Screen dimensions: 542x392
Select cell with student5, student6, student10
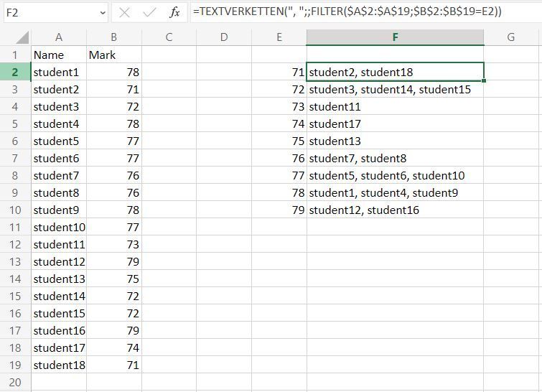(x=395, y=175)
